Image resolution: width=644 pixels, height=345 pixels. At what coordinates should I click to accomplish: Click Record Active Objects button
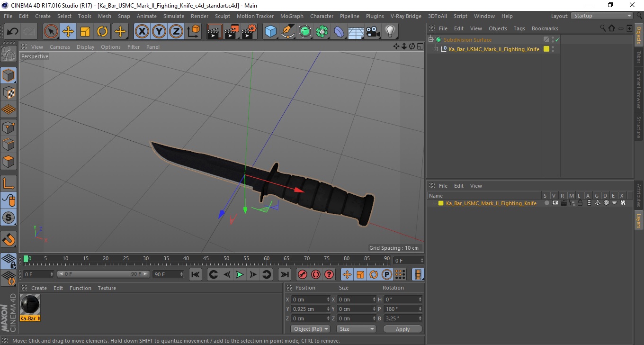302,274
